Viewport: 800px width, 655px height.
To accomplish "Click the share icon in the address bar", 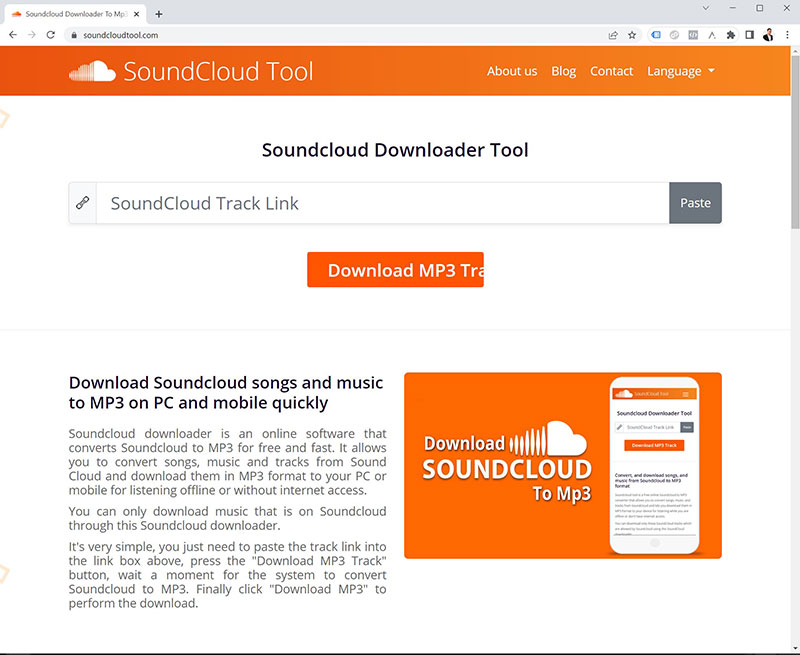I will pos(612,34).
